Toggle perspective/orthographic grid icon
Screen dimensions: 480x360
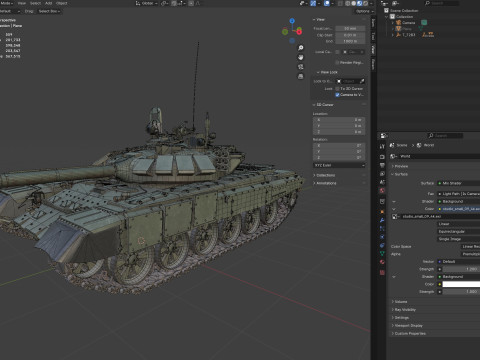point(301,76)
